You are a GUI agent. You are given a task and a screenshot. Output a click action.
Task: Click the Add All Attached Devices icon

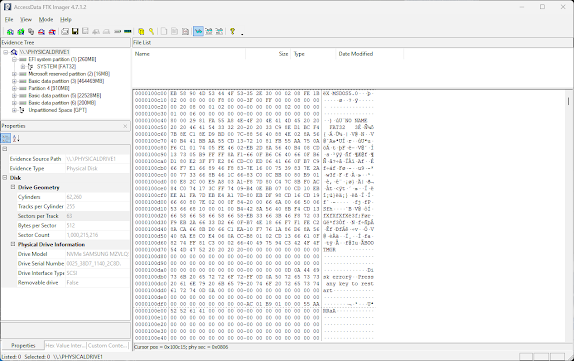21,31
